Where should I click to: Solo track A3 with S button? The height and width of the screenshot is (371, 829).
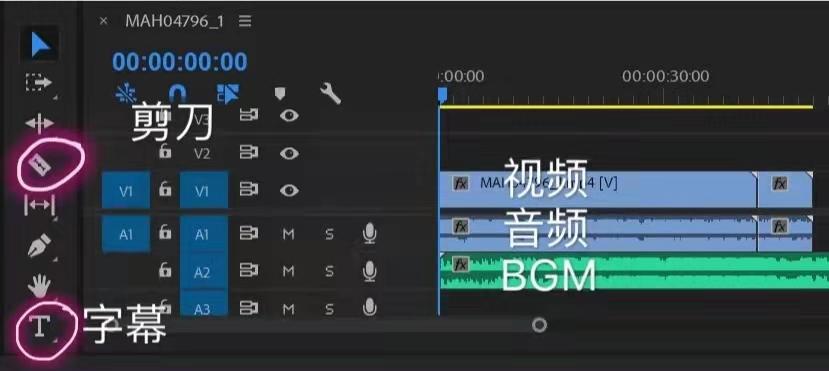[329, 308]
